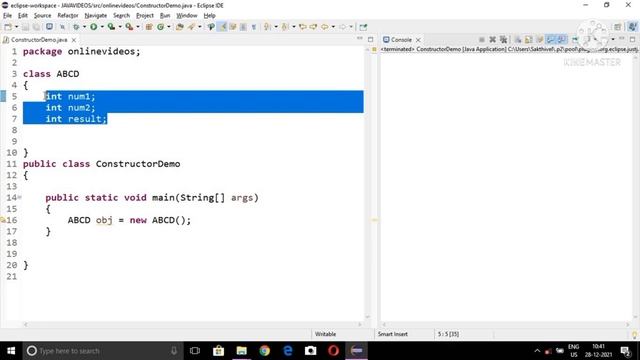The image size is (640, 360).
Task: Expand the Run launch dropdown arrow
Action: tap(102, 27)
